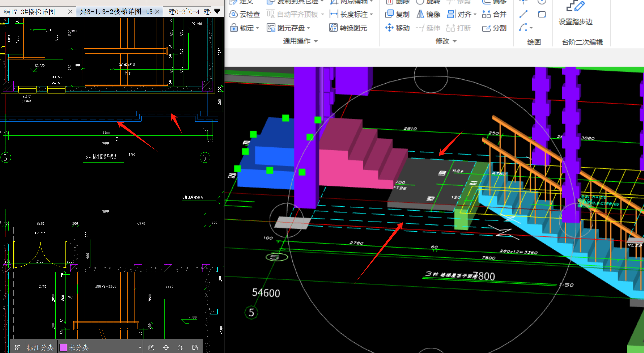The height and width of the screenshot is (353, 644).
Task: Expand the 对齐 dropdown arrow
Action: 475,14
